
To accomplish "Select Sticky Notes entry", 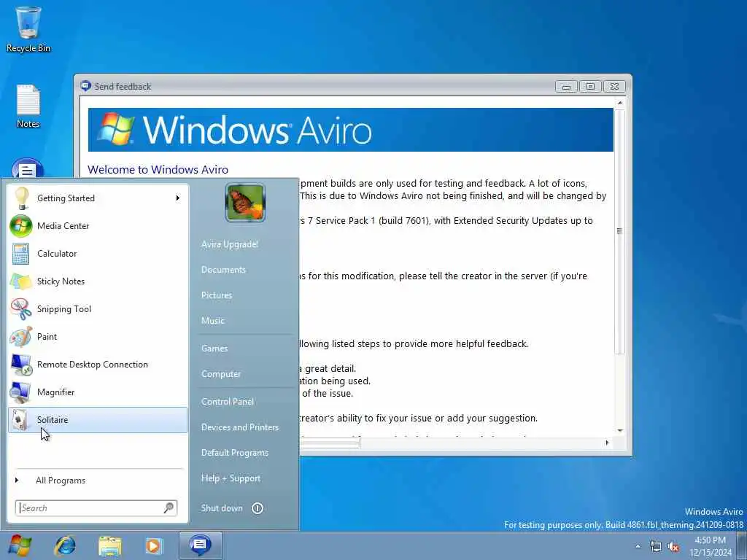I will (98, 281).
